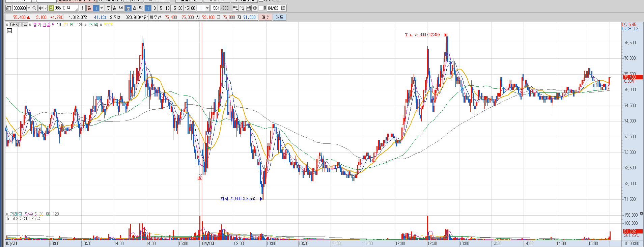Click the LC:5.45 indicator text
Screen dimensions: 644x247
pos(629,24)
